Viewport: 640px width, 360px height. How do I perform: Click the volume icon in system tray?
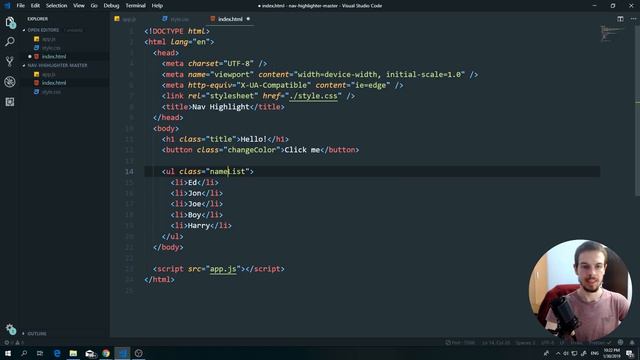pyautogui.click(x=566, y=353)
